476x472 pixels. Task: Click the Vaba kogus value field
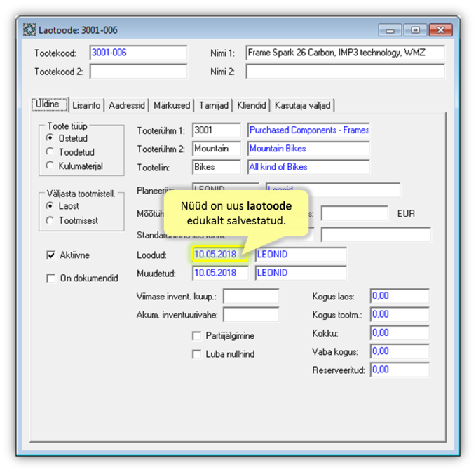(x=400, y=351)
